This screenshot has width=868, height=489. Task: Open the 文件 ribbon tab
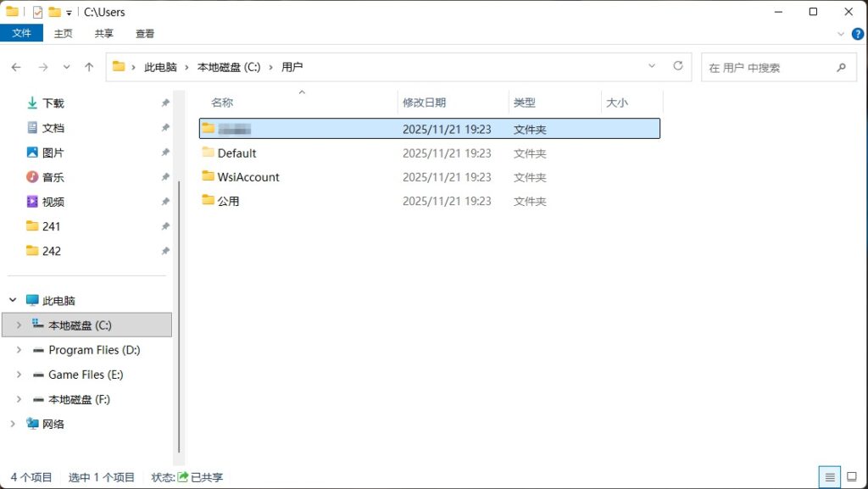tap(21, 33)
